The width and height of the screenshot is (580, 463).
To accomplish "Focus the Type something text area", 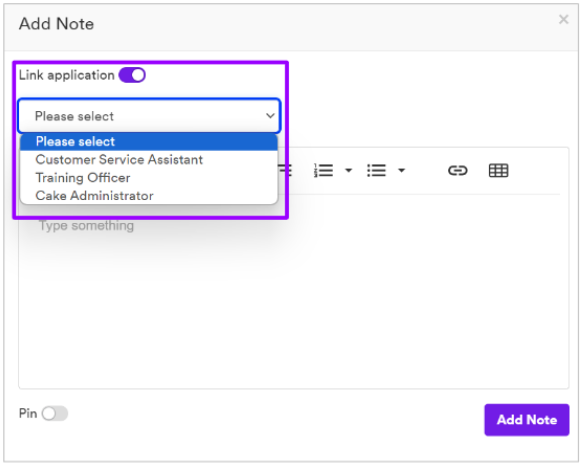I will coord(293,292).
